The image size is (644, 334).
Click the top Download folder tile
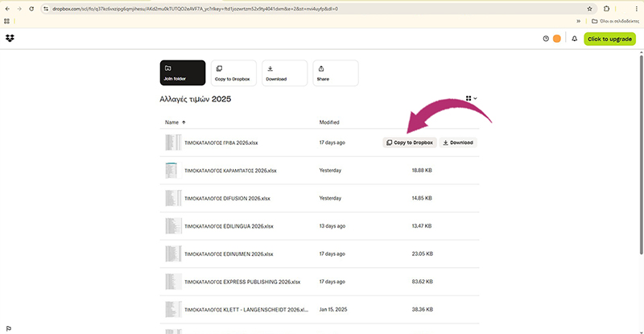(x=284, y=72)
